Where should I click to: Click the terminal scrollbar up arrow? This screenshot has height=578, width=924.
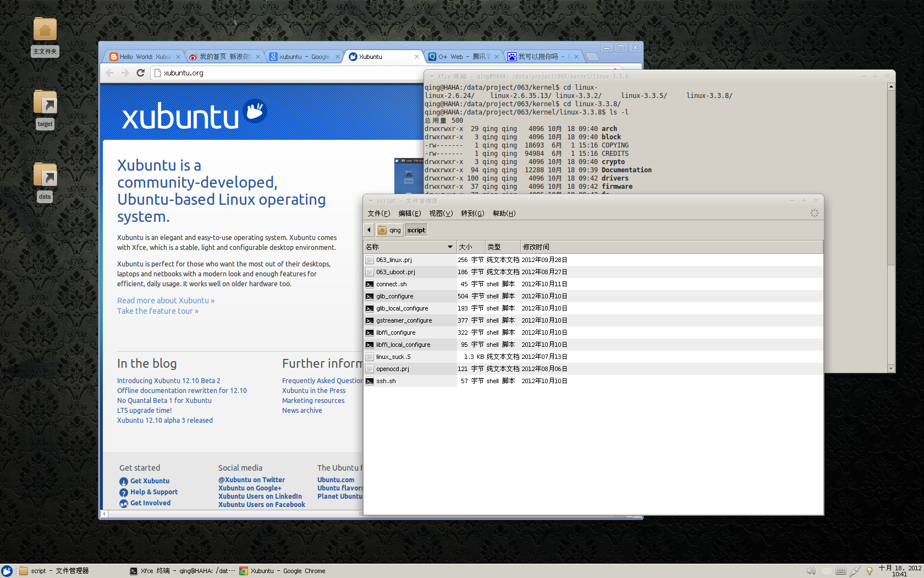[x=891, y=86]
